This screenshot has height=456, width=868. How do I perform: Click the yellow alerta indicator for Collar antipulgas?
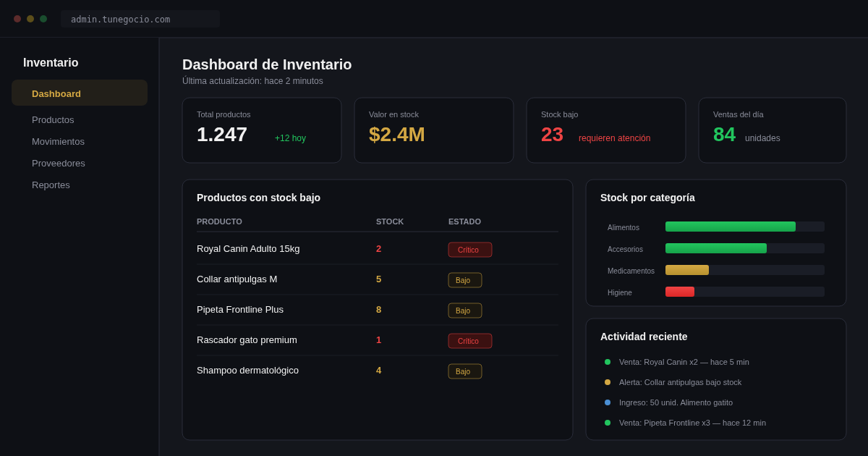(x=606, y=382)
